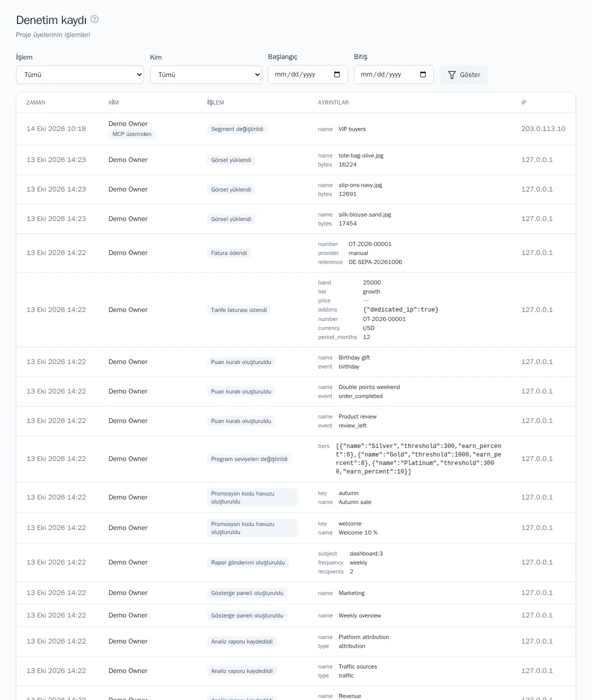This screenshot has width=592, height=700.
Task: Click the İŞLEM column header
Action: (x=215, y=102)
